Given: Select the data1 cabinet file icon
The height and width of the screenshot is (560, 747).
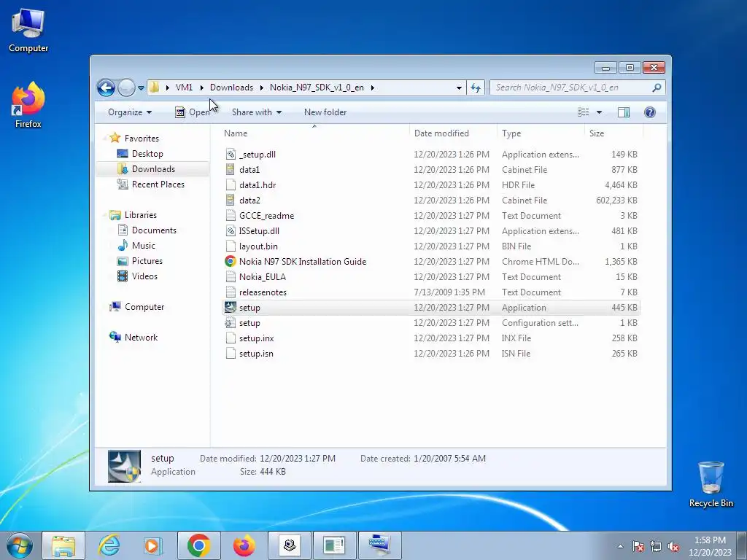Looking at the screenshot, I should [x=231, y=169].
